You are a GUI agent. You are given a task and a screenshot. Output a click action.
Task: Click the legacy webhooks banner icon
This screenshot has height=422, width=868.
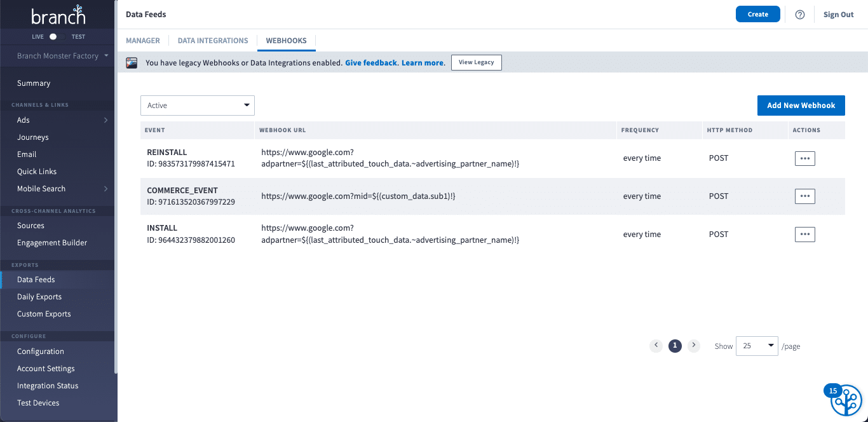[132, 62]
